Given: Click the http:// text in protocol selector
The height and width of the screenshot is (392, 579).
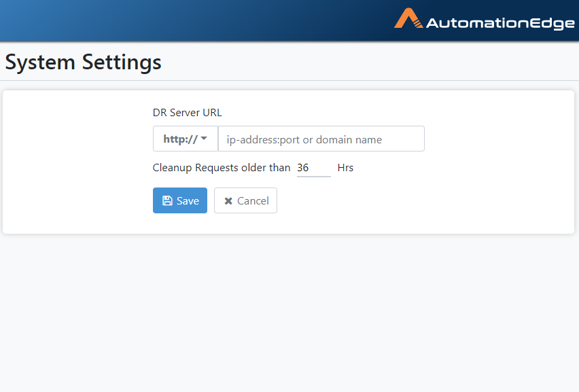Looking at the screenshot, I should point(181,139).
